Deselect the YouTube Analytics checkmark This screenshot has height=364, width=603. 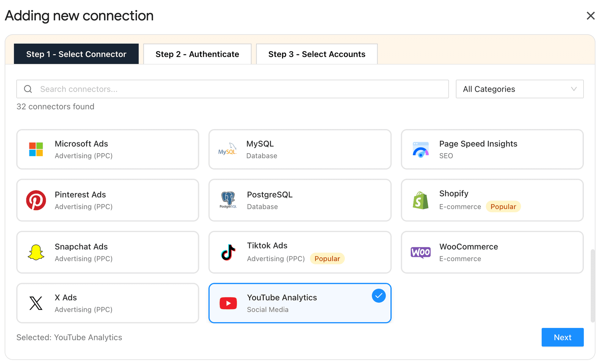tap(378, 296)
